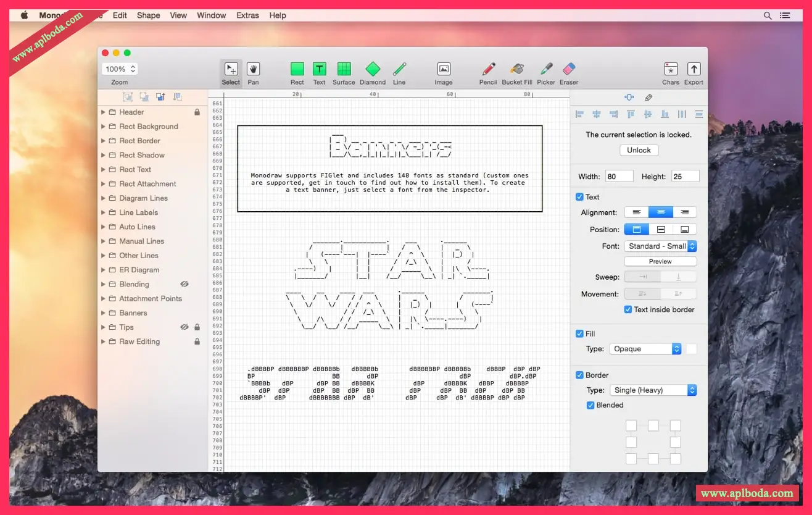Click the Export toolbar icon

tap(694, 69)
